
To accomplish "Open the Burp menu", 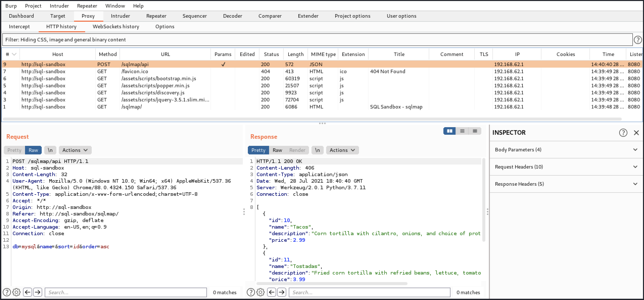I will pos(11,6).
